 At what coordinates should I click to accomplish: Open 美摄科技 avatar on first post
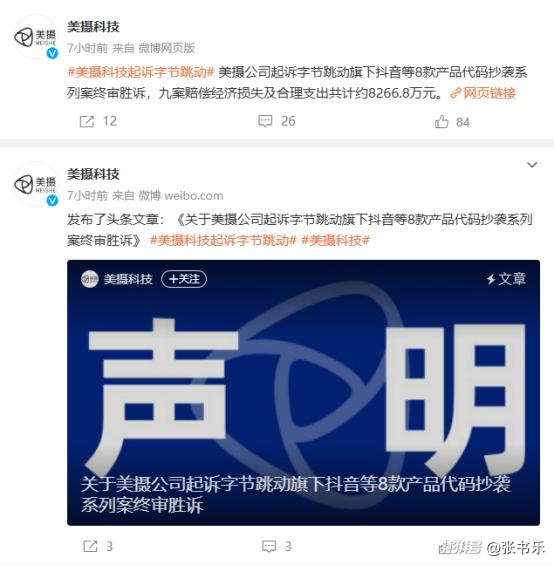click(36, 37)
